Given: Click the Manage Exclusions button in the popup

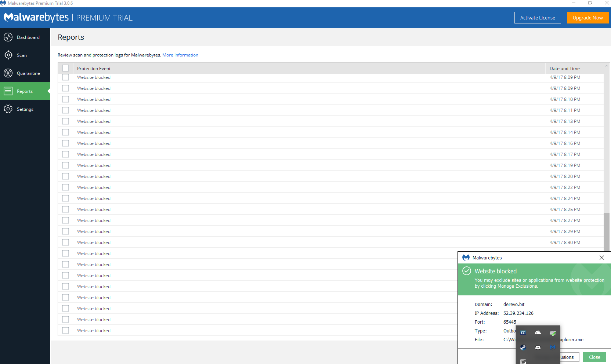Looking at the screenshot, I should (x=570, y=357).
